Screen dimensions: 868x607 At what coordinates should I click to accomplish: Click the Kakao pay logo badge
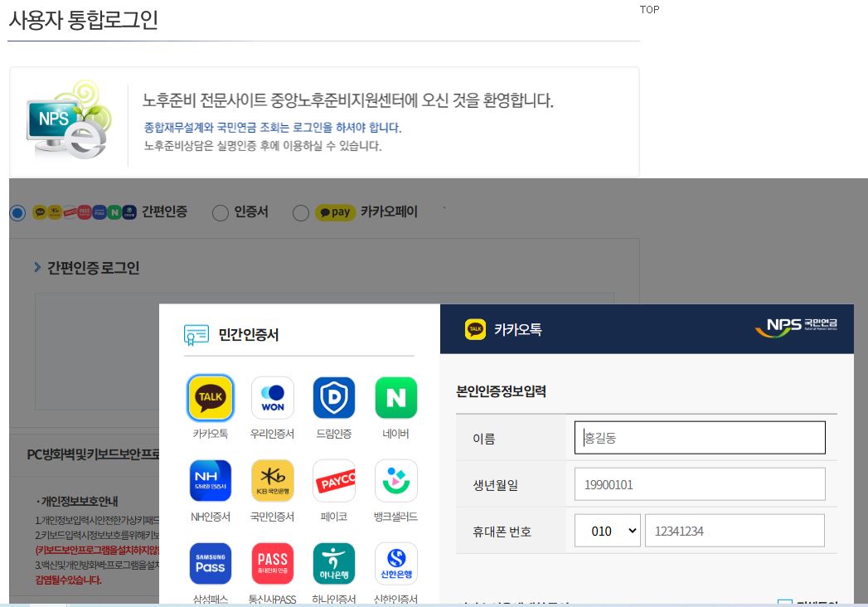tap(335, 212)
